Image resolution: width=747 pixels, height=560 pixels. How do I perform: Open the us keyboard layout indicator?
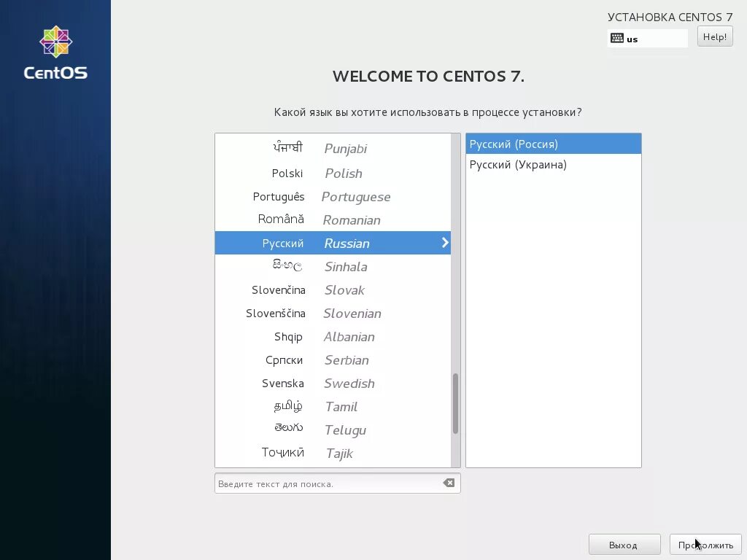tap(648, 39)
